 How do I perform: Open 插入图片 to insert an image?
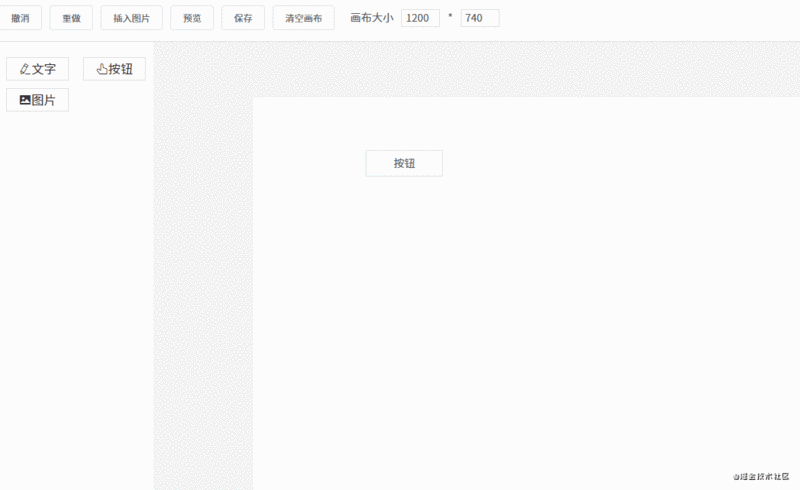(132, 18)
